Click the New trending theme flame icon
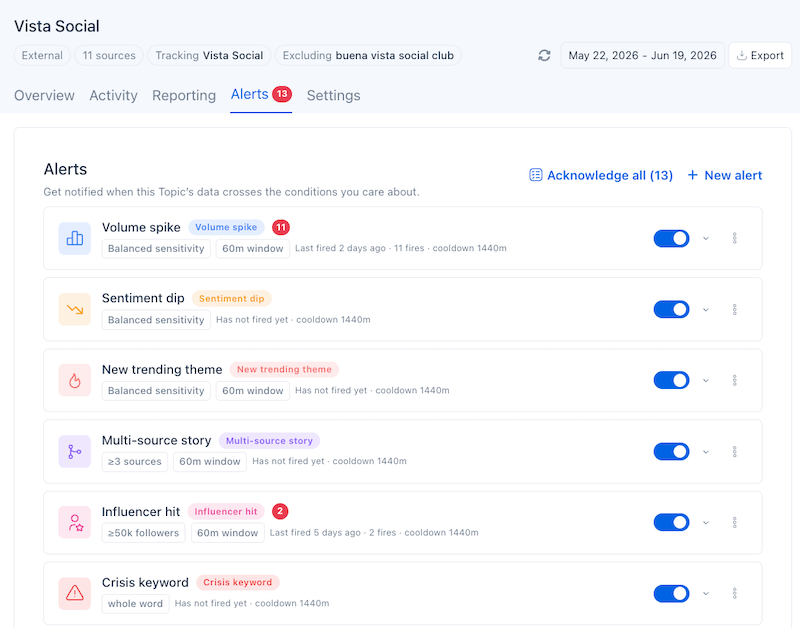The image size is (800, 628). (x=74, y=380)
